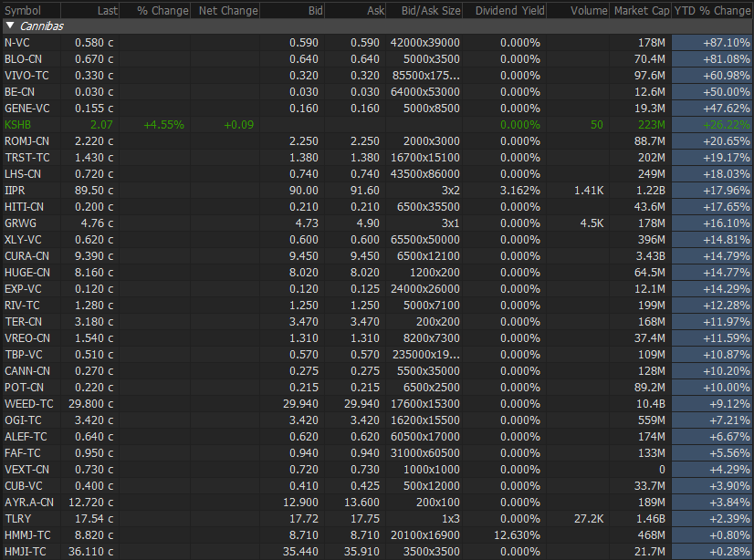Screen dimensions: 754x560
Task: Select the HMMJ-TC symbol
Action: pos(27,535)
